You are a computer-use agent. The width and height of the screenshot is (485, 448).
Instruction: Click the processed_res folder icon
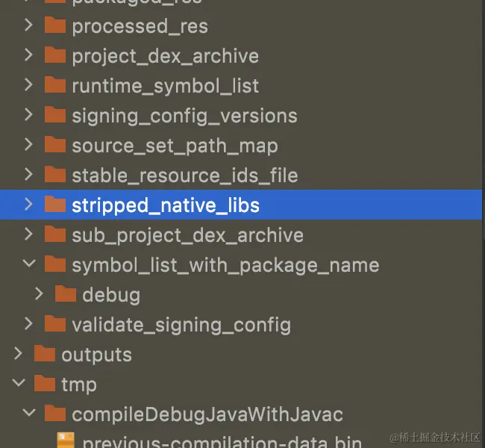coord(55,25)
